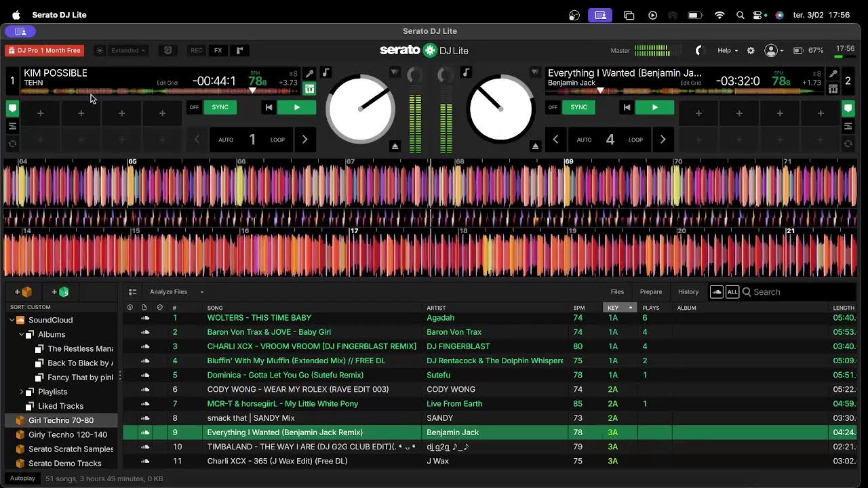The width and height of the screenshot is (868, 488).
Task: Jump to track start on deck 2
Action: 627,107
